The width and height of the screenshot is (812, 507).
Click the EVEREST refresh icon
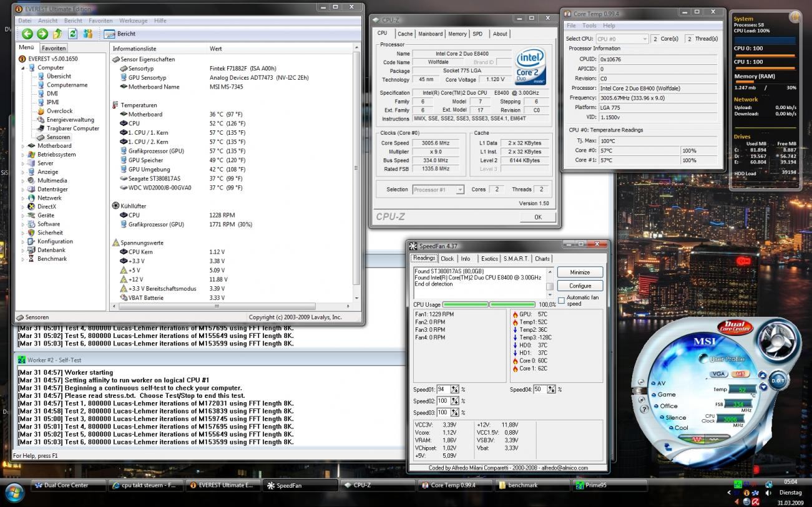point(73,34)
